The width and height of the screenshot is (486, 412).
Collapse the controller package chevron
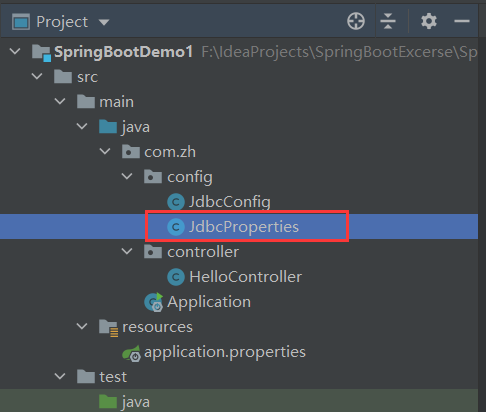click(x=127, y=251)
